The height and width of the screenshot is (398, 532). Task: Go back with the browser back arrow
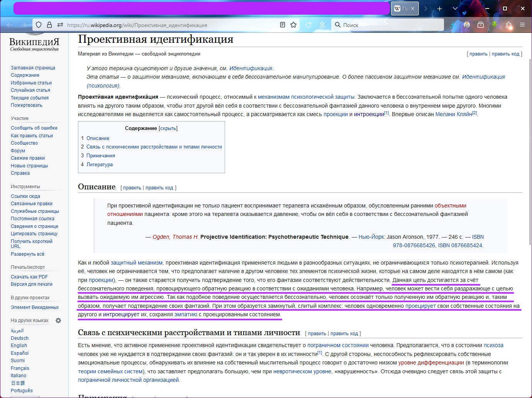pyautogui.click(x=10, y=25)
